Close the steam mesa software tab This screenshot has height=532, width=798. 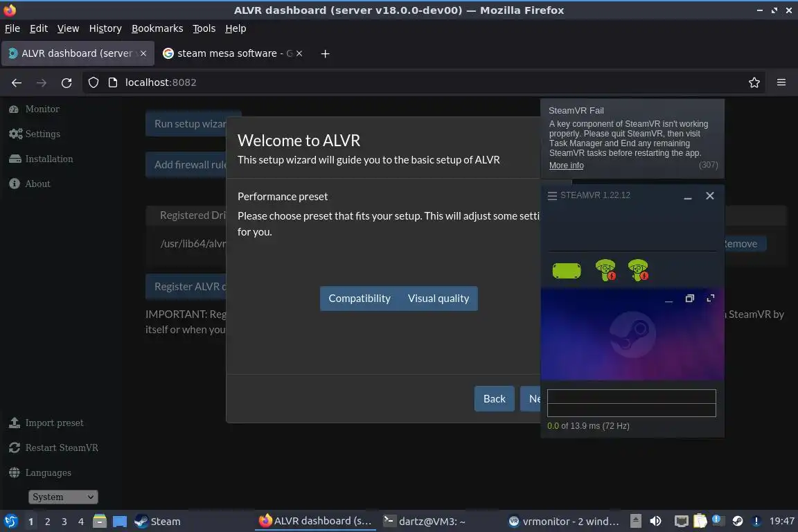(299, 53)
